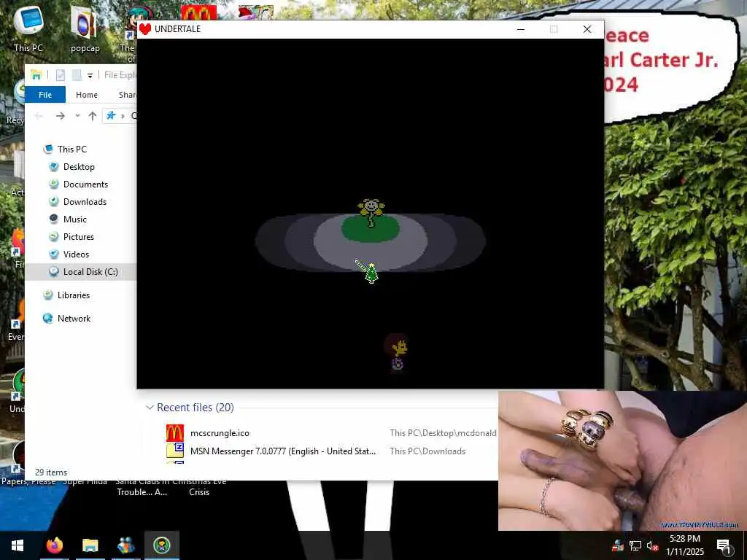Viewport: 747px width, 560px height.
Task: Click the File Explorer window title icon
Action: (36, 75)
